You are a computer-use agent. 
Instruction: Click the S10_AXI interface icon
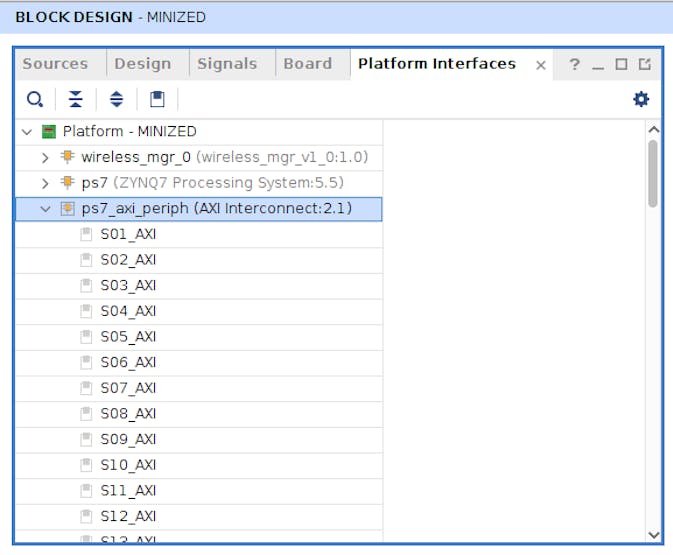tap(86, 465)
